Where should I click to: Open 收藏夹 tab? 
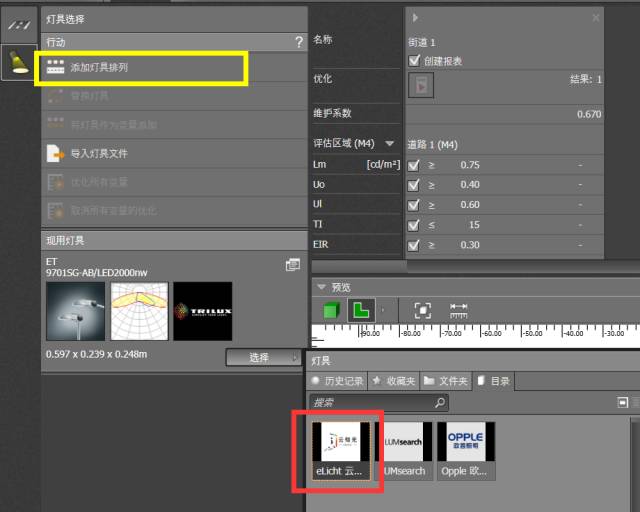point(393,381)
